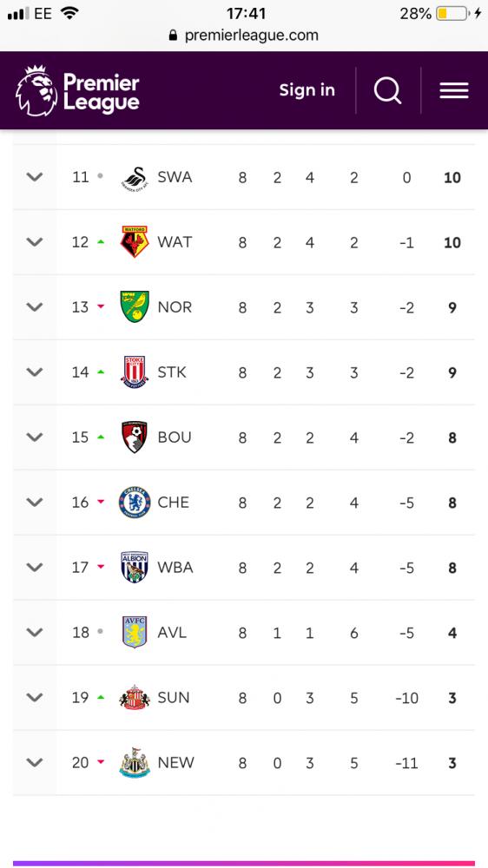Click the Watford club badge
Screen dimensions: 488x868
[135, 242]
